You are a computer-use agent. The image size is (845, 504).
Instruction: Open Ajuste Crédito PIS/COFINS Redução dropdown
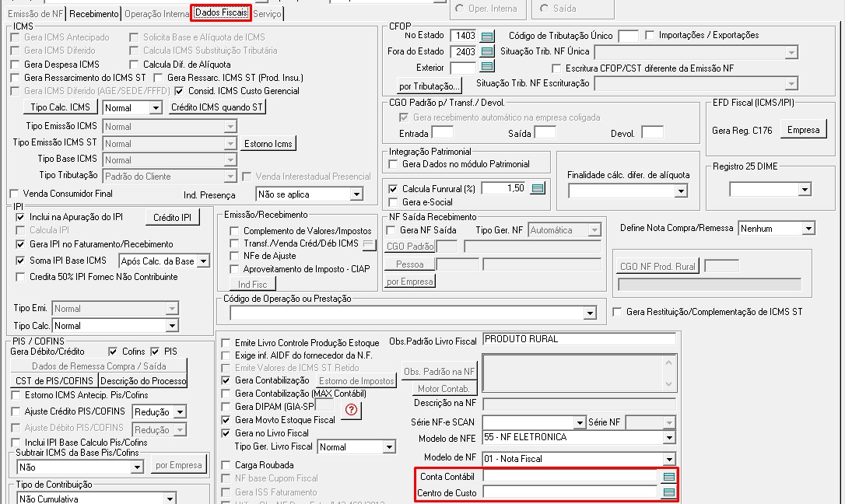coord(180,412)
